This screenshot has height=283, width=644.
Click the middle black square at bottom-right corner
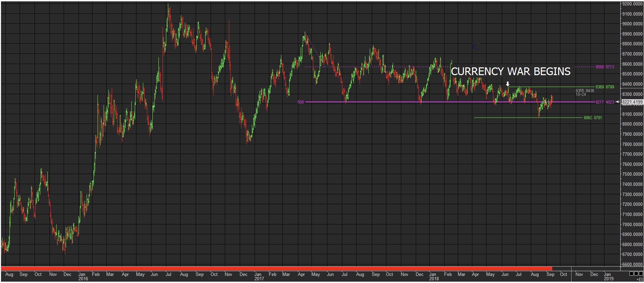point(636,274)
